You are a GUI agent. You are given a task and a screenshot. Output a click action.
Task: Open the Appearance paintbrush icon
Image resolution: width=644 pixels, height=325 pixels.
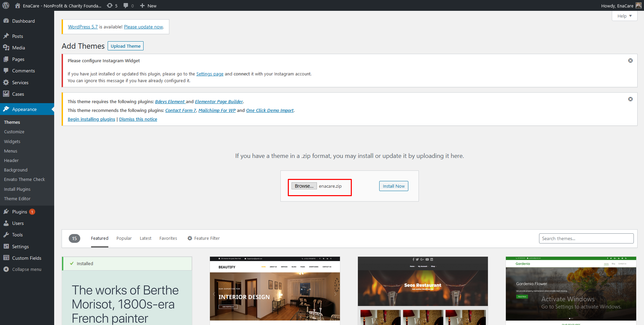tap(6, 109)
